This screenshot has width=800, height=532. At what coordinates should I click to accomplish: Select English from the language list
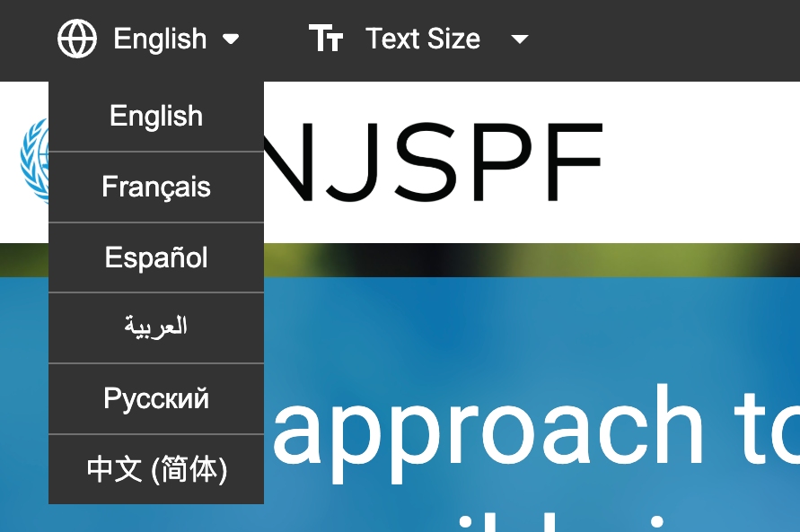(x=156, y=117)
